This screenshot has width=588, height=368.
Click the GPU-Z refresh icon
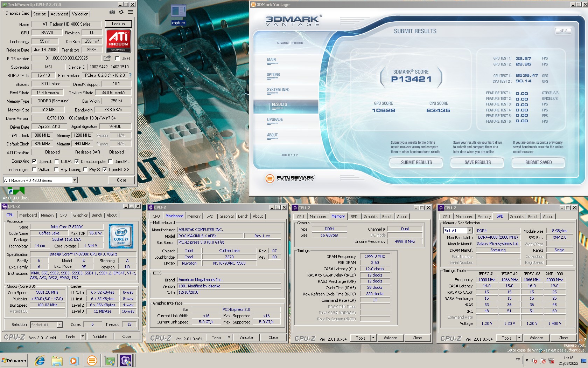(x=121, y=12)
